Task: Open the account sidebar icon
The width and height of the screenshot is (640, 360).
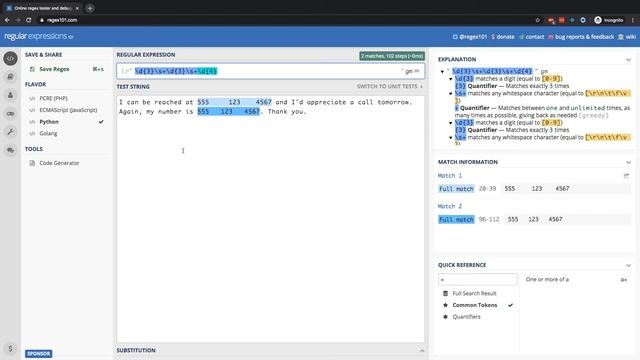Action: pyautogui.click(x=11, y=95)
